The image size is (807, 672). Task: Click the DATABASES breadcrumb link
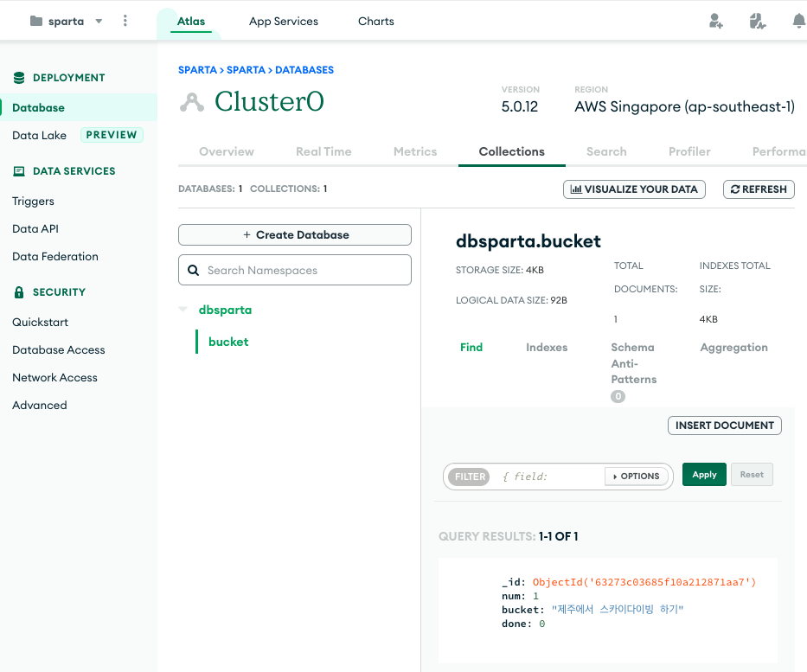click(x=304, y=70)
